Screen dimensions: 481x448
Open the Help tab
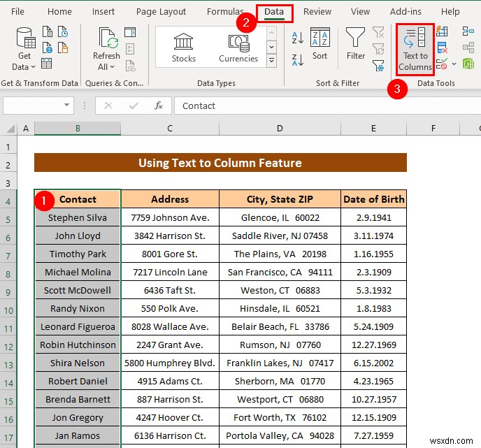[450, 12]
